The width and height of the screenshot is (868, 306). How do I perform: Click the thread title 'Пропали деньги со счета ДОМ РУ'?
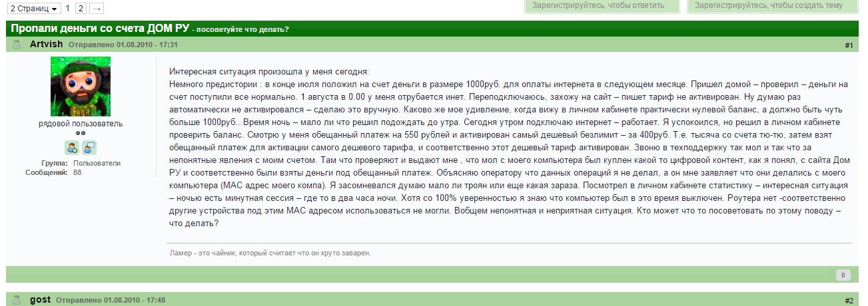coord(100,29)
